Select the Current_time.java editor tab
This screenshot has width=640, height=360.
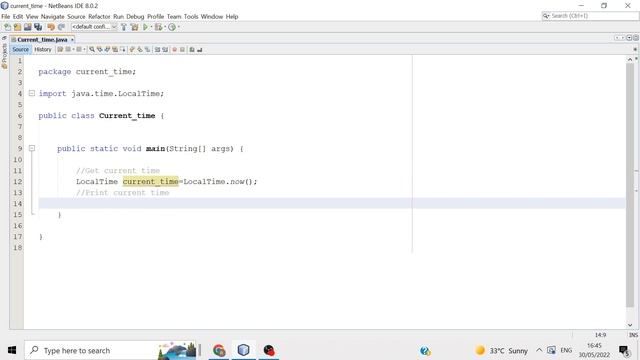[42, 40]
